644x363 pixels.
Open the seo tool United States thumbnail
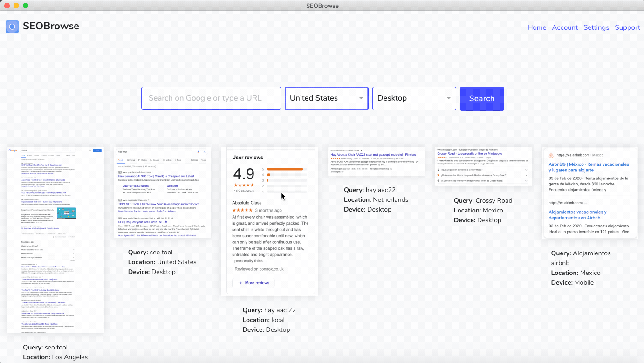[x=162, y=192]
